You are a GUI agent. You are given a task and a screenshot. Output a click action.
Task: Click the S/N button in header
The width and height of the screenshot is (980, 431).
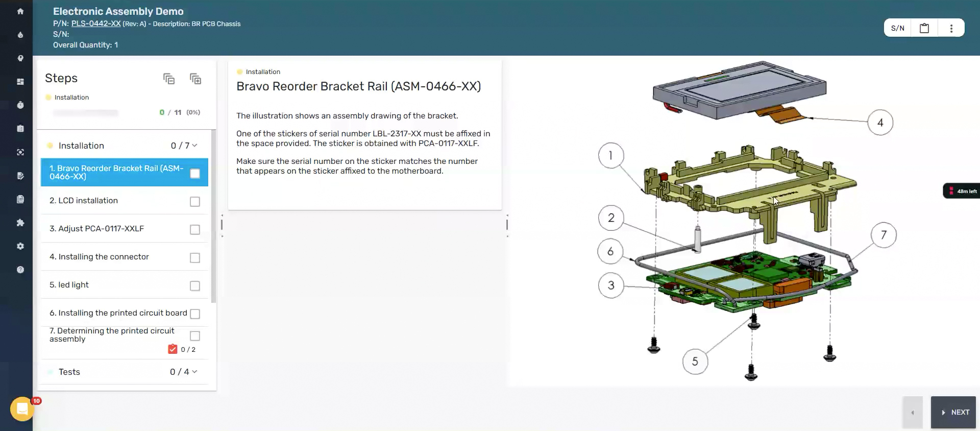897,28
